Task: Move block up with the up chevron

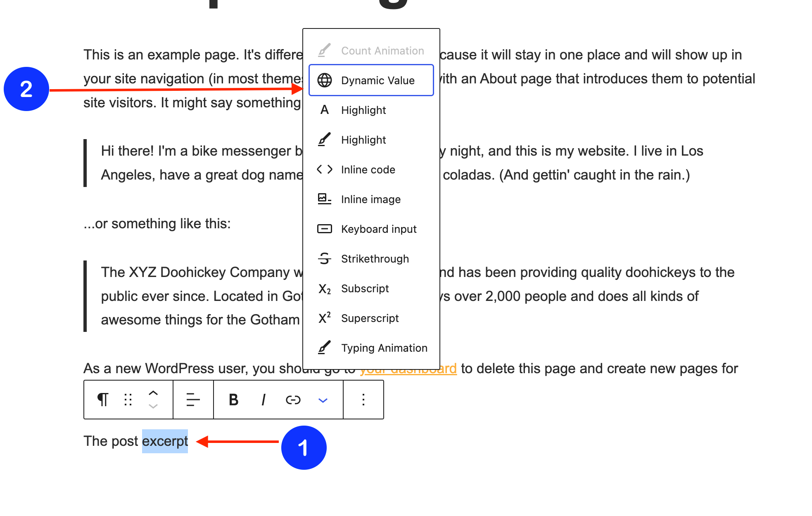Action: (x=153, y=393)
